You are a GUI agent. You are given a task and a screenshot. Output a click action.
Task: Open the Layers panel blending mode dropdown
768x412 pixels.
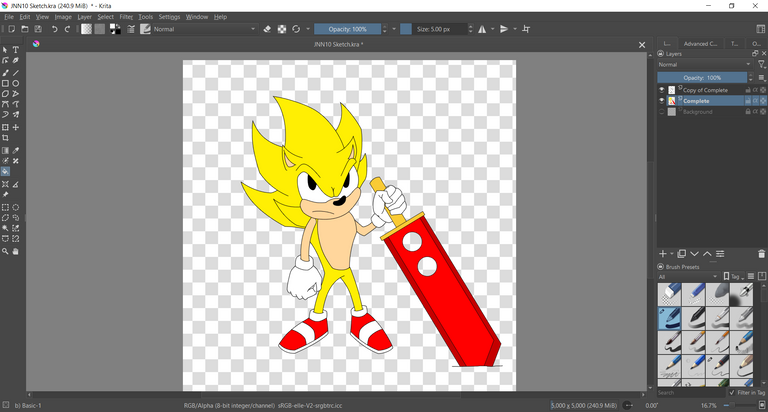pyautogui.click(x=704, y=65)
